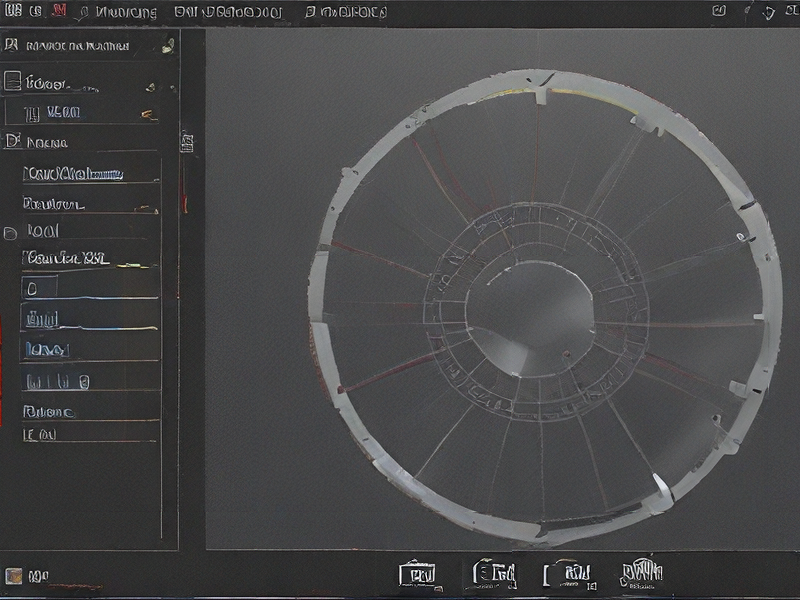Click the circular toggle in left panel list
Screen dimensions: 800x600
10,234
